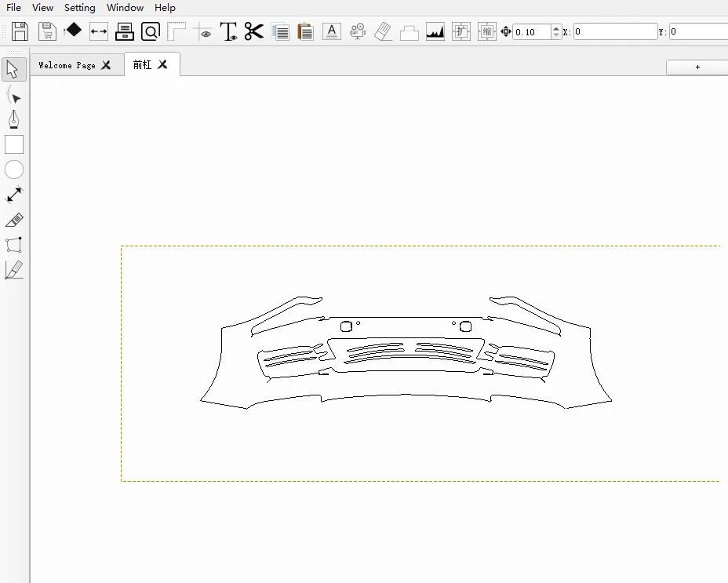Select the Pen tool in left toolbar
This screenshot has height=583, width=728.
[x=14, y=119]
